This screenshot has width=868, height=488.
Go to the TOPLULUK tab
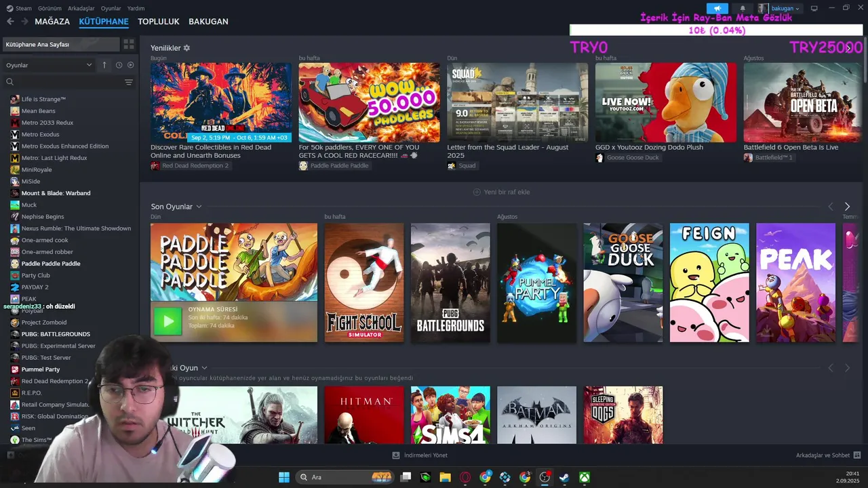click(159, 22)
